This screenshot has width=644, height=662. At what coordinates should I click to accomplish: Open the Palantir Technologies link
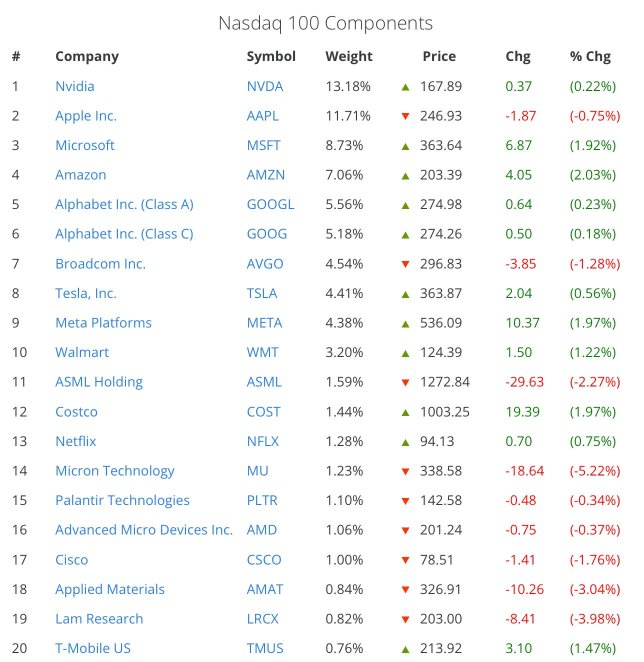[122, 500]
